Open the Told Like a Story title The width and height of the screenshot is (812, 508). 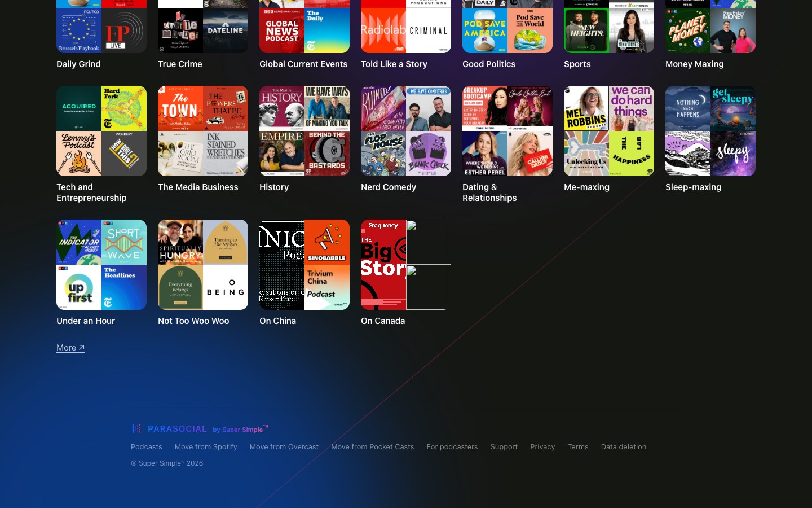tap(394, 64)
